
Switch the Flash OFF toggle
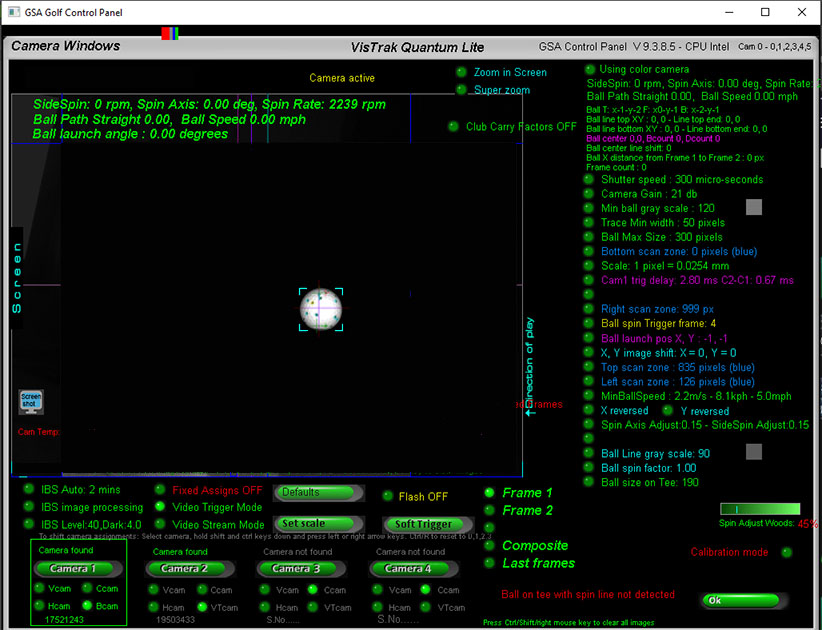(388, 496)
